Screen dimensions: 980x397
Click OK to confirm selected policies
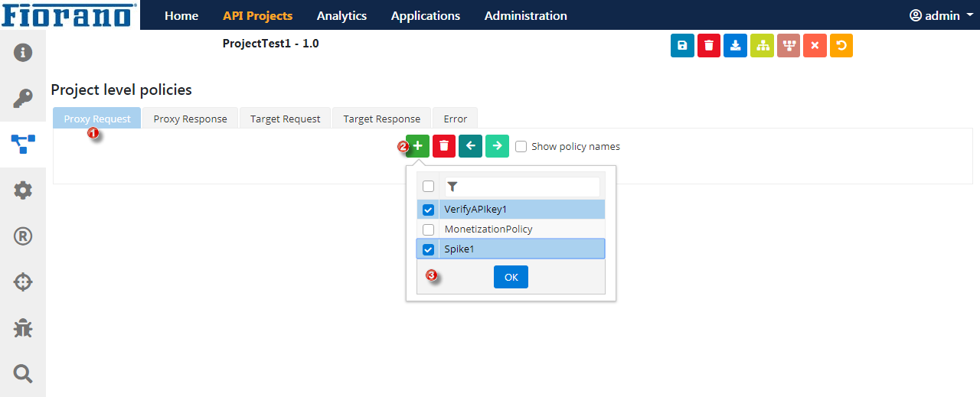[x=511, y=277]
